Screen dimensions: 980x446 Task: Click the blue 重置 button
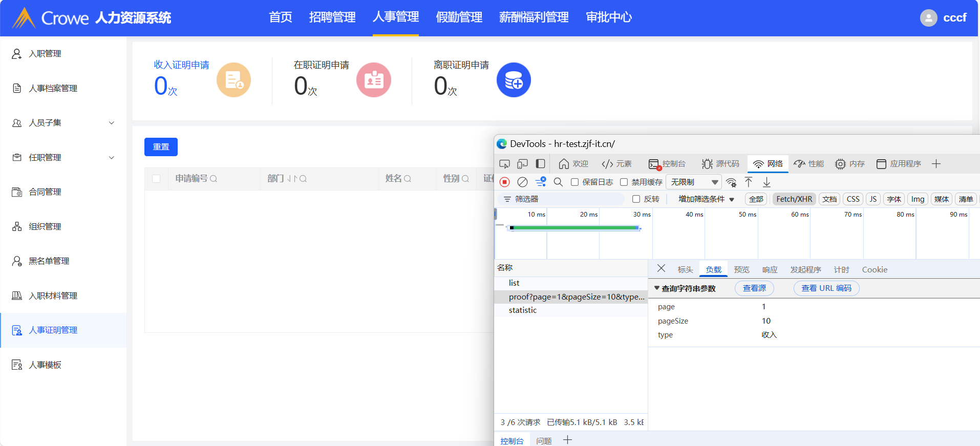(x=161, y=147)
